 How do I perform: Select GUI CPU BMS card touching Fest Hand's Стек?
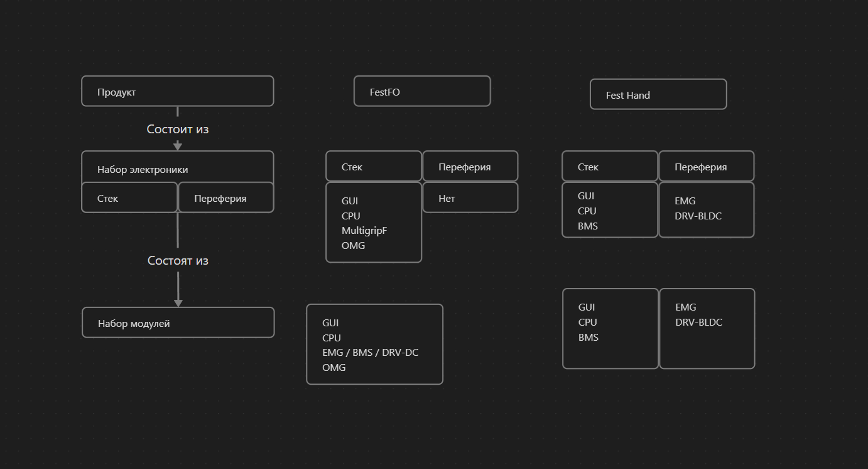[x=610, y=211]
